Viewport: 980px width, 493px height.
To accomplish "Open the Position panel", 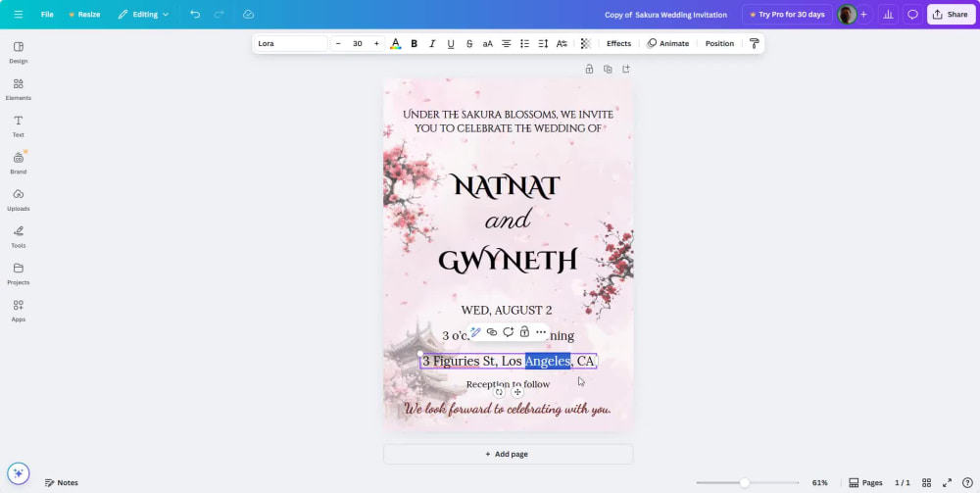I will (x=719, y=43).
